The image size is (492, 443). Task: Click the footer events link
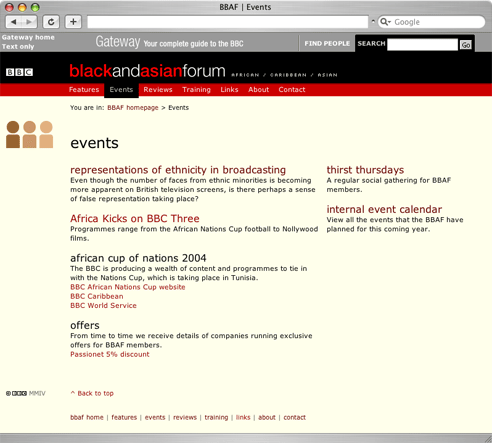[155, 417]
